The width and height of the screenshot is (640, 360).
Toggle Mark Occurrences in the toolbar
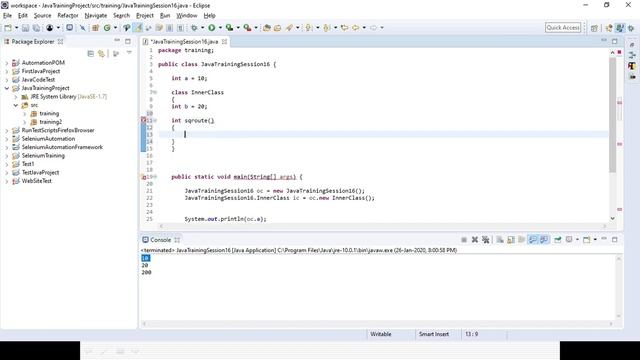pos(138,28)
